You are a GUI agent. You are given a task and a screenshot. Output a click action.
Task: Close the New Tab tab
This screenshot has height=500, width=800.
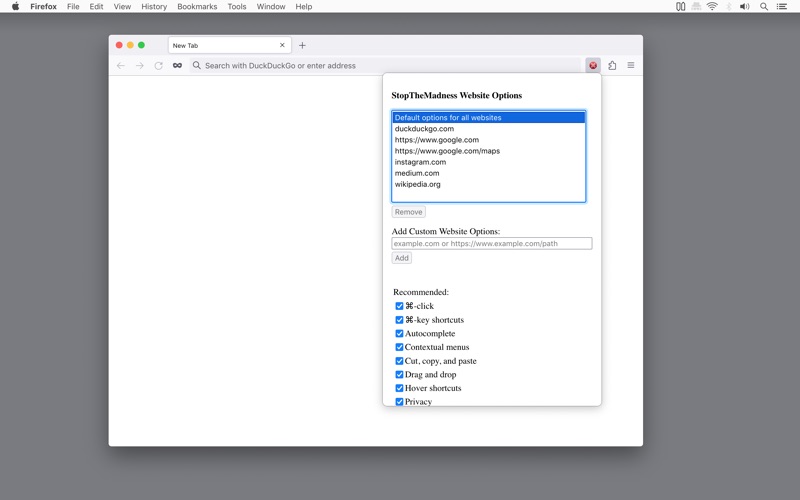282,45
